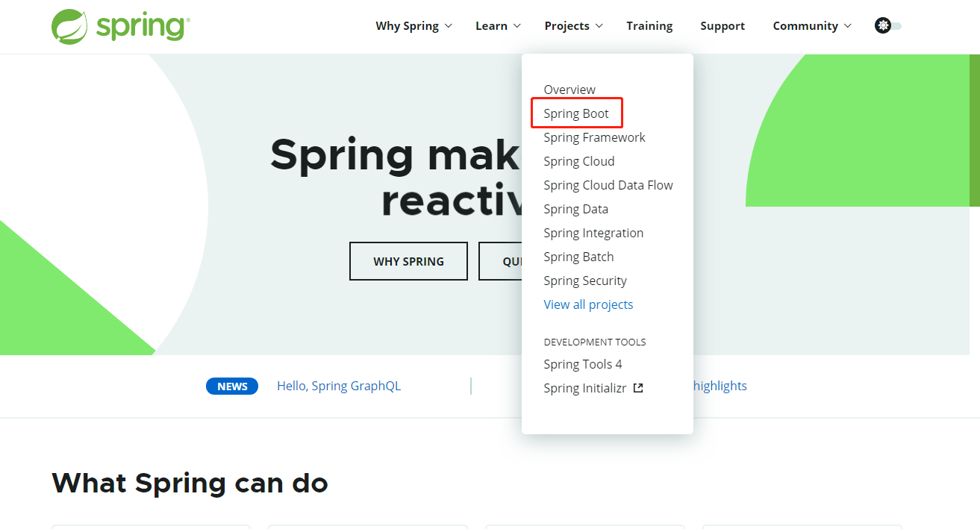Click the highlights link

720,386
